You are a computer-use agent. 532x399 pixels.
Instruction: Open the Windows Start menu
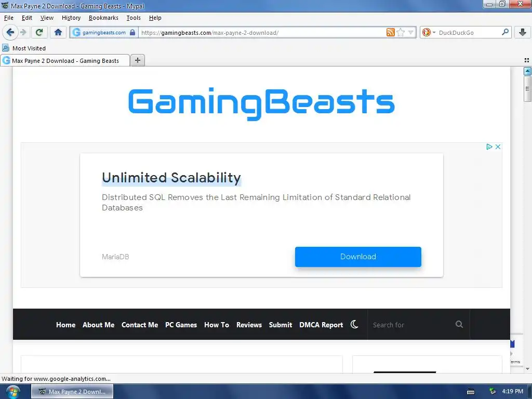13,392
